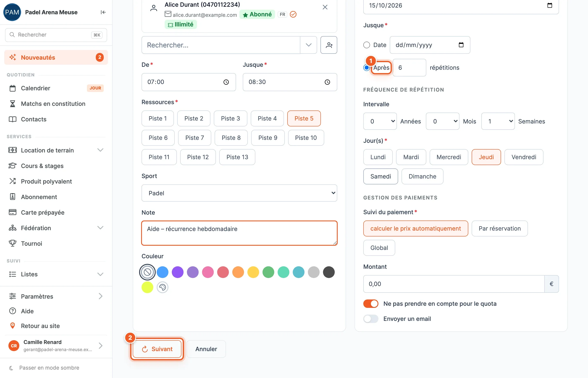
Task: Toggle the Jeudi day button
Action: coord(486,157)
